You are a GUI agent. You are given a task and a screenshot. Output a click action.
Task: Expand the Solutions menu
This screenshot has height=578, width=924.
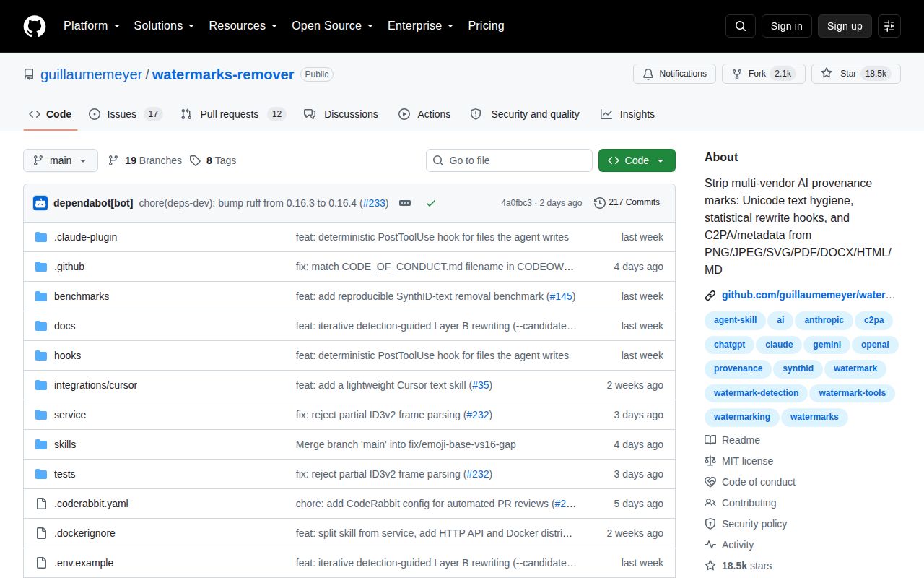[165, 25]
